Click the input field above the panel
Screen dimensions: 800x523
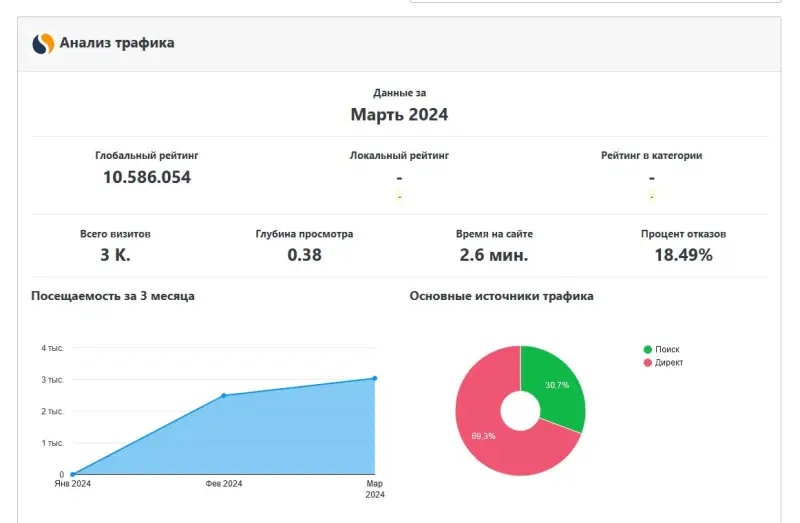pyautogui.click(x=595, y=1)
